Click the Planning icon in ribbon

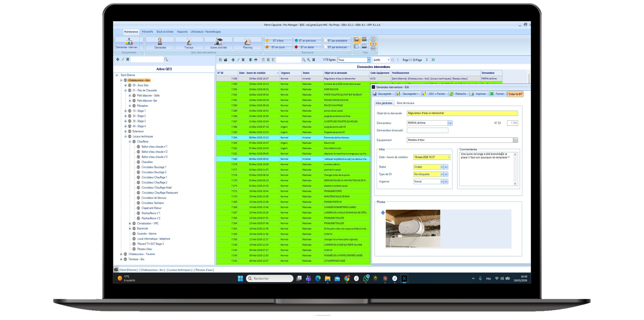click(247, 43)
